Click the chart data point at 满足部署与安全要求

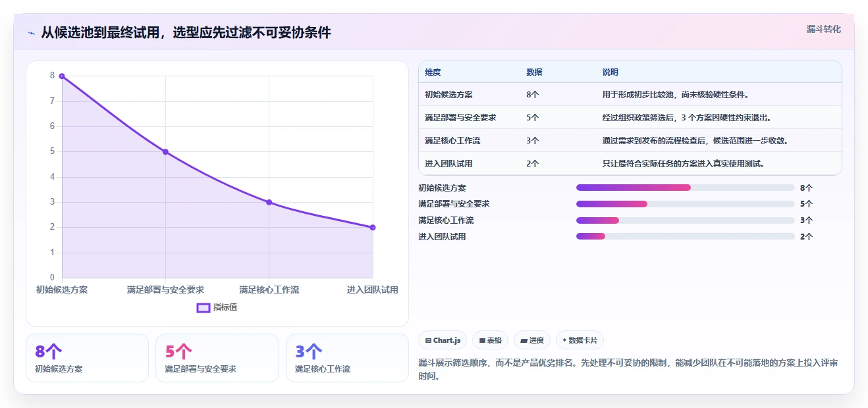point(165,152)
